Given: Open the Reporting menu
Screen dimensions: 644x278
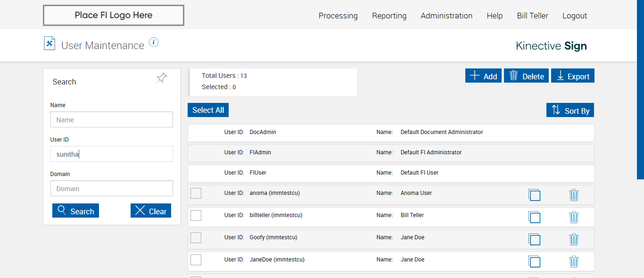Looking at the screenshot, I should [x=389, y=16].
